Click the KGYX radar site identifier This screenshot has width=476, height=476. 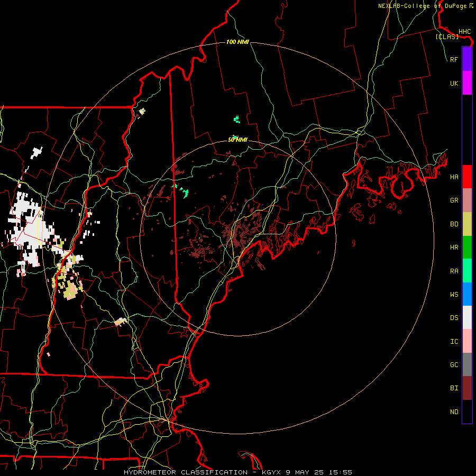click(x=271, y=472)
